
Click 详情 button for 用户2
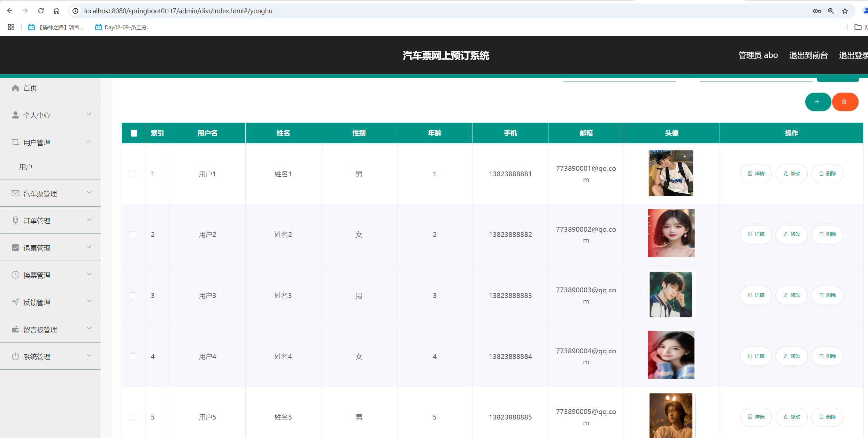(x=756, y=234)
